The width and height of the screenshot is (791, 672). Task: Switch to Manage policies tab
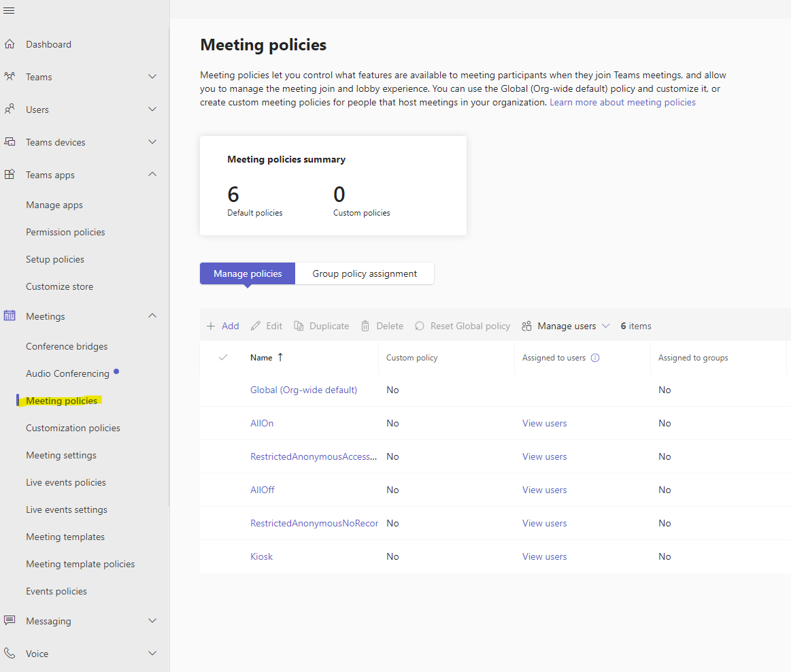[x=248, y=273]
